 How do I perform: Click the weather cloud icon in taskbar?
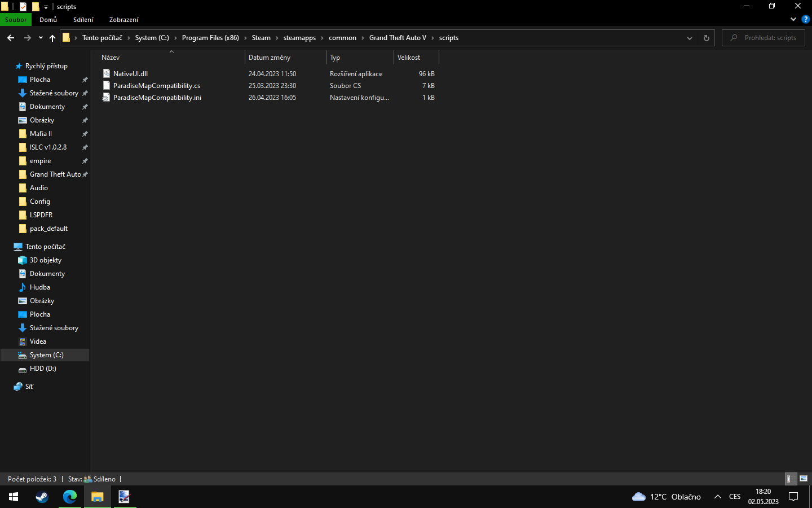coord(638,497)
